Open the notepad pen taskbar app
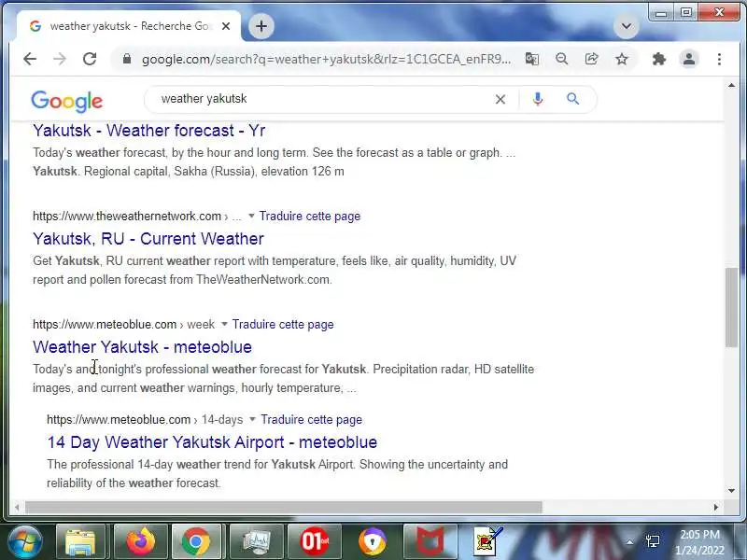747x560 pixels. coord(487,542)
